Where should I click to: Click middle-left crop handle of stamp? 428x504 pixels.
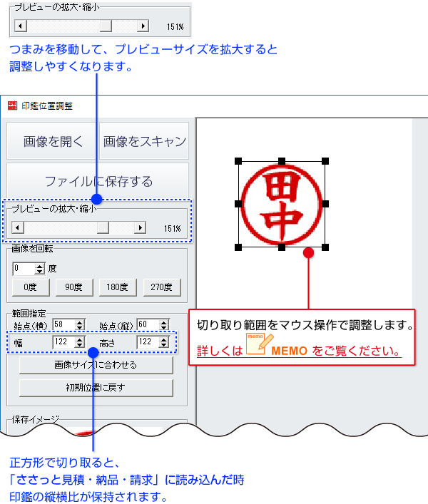tap(238, 204)
